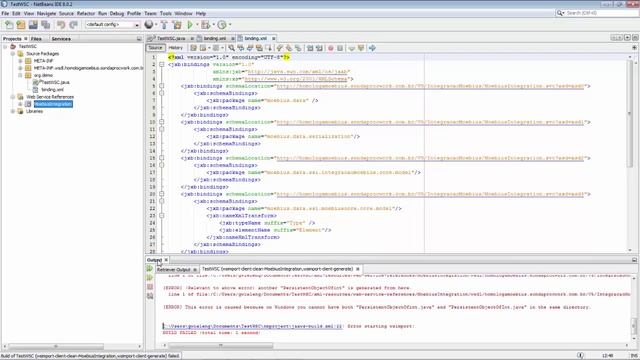Select the Web Service References node
The width and height of the screenshot is (640, 360).
coord(50,97)
